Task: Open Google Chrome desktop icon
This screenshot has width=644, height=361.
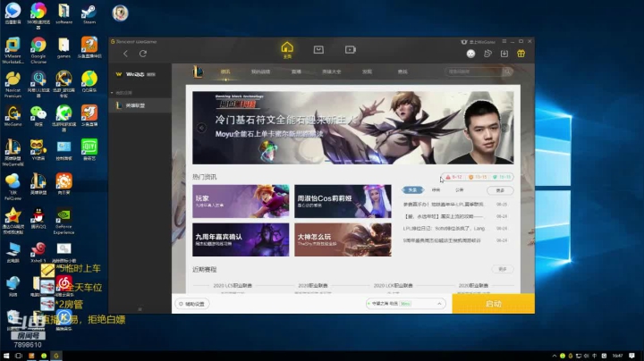Action: tap(38, 50)
